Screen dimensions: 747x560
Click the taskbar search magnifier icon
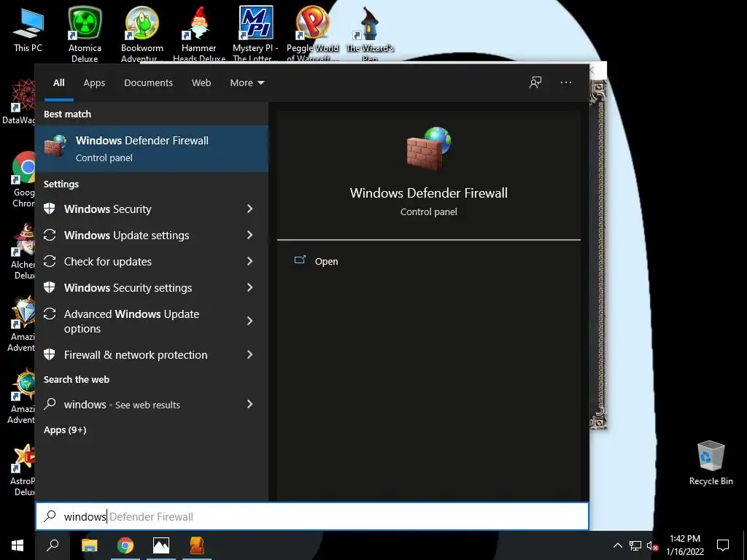[53, 545]
